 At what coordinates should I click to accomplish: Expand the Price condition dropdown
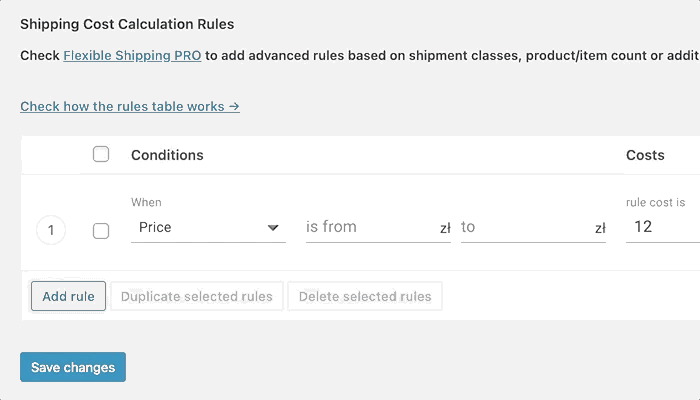(208, 228)
